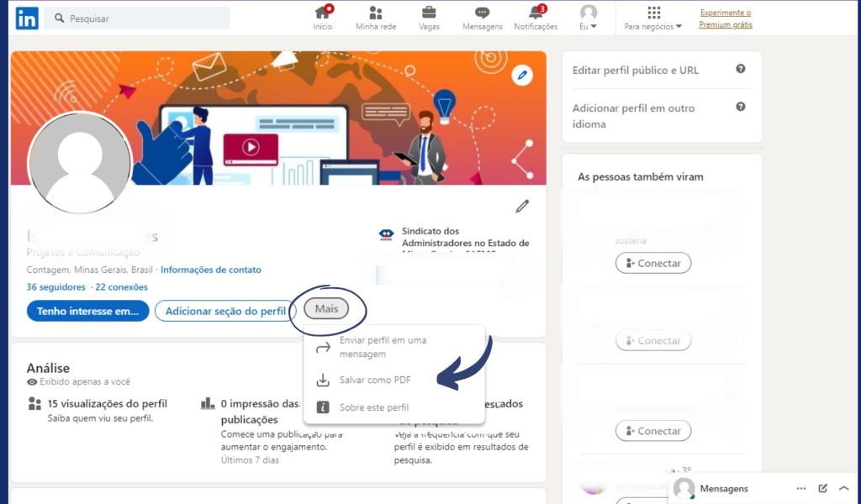
Task: Click the pencil icon to edit the intro section
Action: pyautogui.click(x=522, y=206)
